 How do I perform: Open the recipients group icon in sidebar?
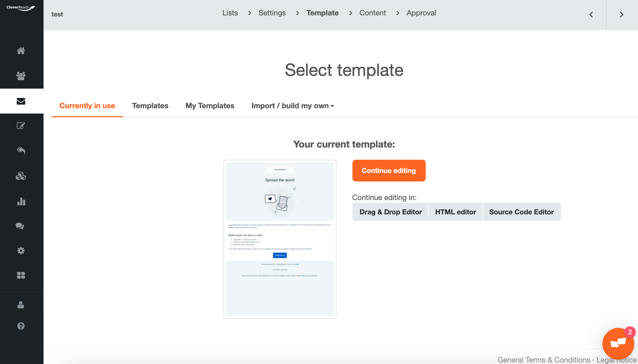(21, 76)
